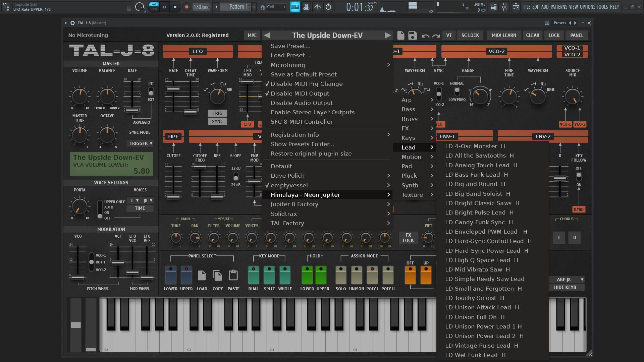Click the master VOLUME knob
Screen dimensions: 644x362
(79, 96)
